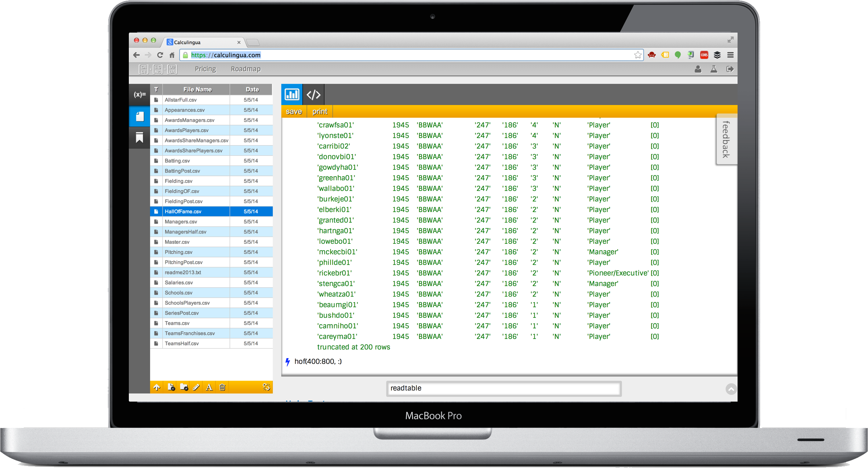Select Pitching.csv file
868x468 pixels.
211,252
